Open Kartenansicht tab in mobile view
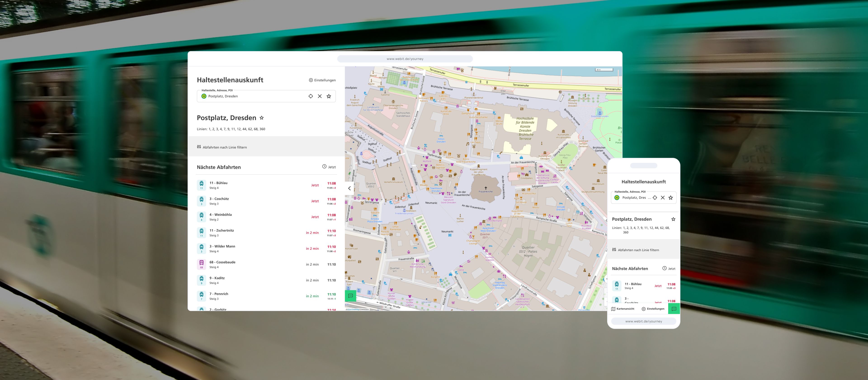This screenshot has width=868, height=380. pyautogui.click(x=623, y=309)
